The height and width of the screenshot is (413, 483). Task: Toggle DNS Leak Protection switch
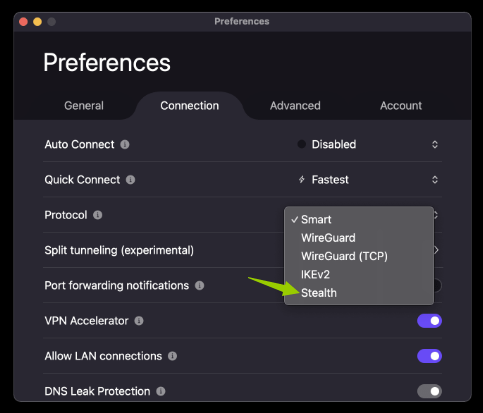[429, 391]
